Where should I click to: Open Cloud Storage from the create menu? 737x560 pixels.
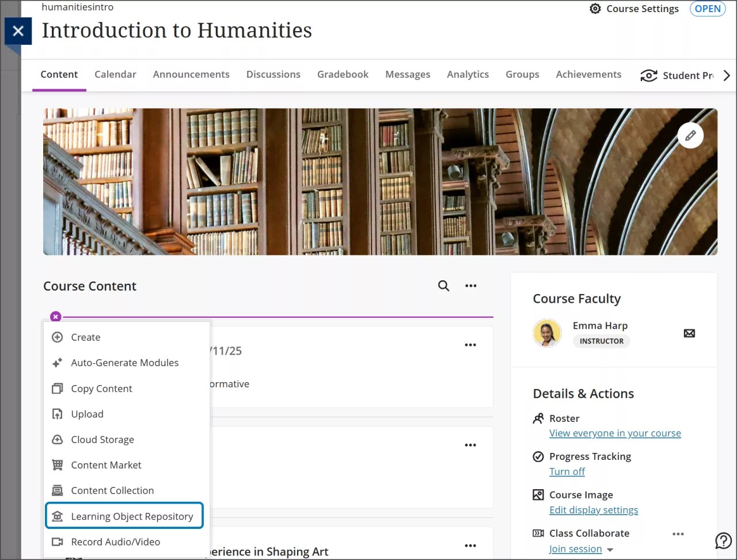102,439
